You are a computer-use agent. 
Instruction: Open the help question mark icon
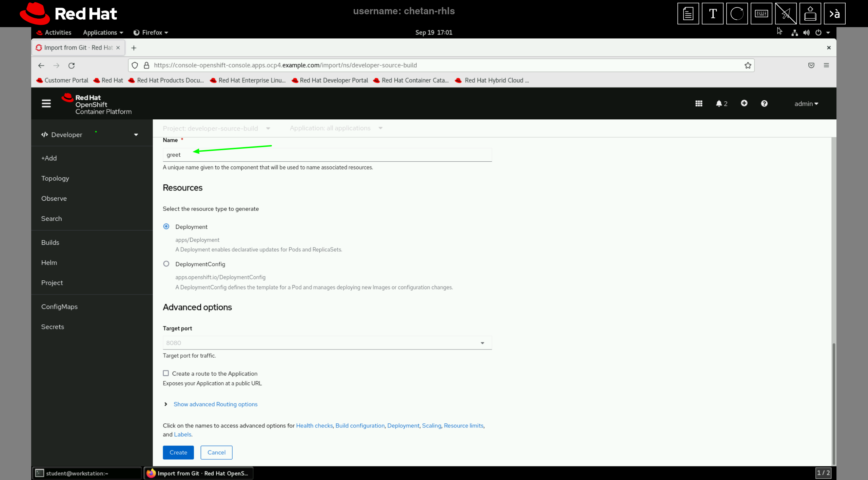(765, 103)
